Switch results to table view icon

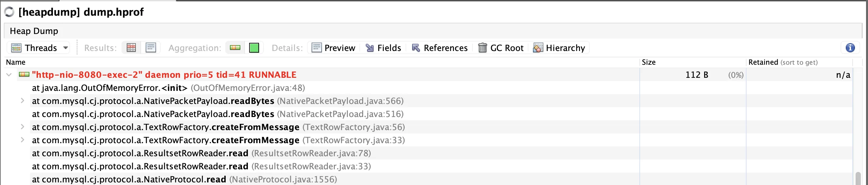pos(131,48)
